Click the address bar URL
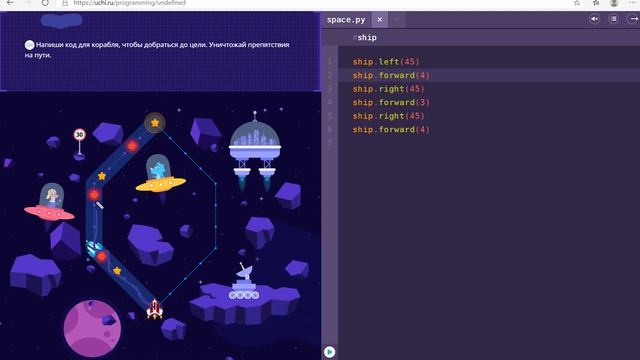The height and width of the screenshot is (360, 640). pos(130,3)
